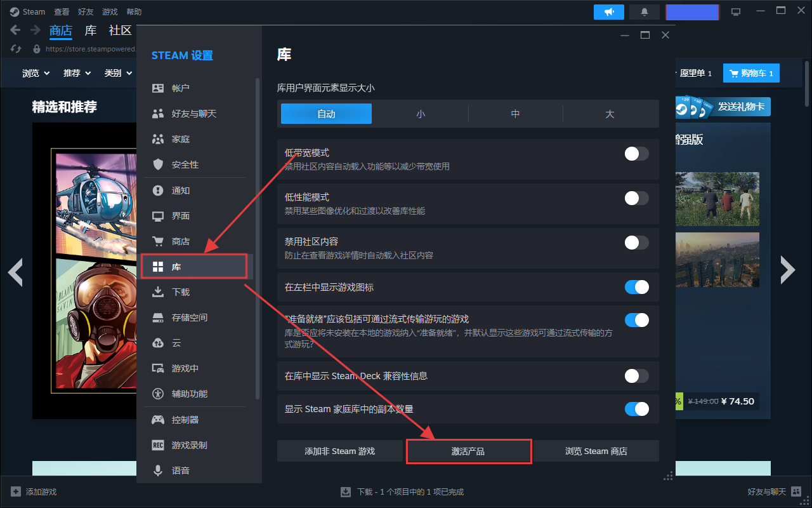Open the 购物车 cart button
The height and width of the screenshot is (508, 812).
(752, 74)
